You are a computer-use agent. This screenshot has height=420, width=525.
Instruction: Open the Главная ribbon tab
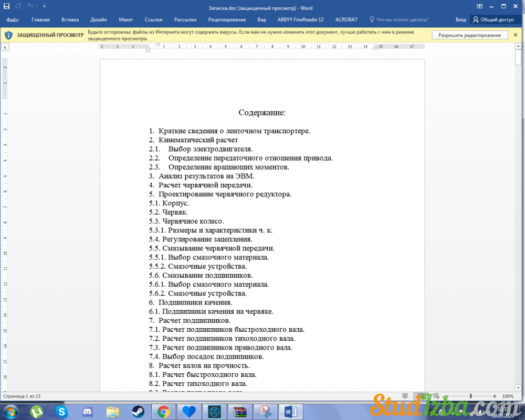(40, 20)
